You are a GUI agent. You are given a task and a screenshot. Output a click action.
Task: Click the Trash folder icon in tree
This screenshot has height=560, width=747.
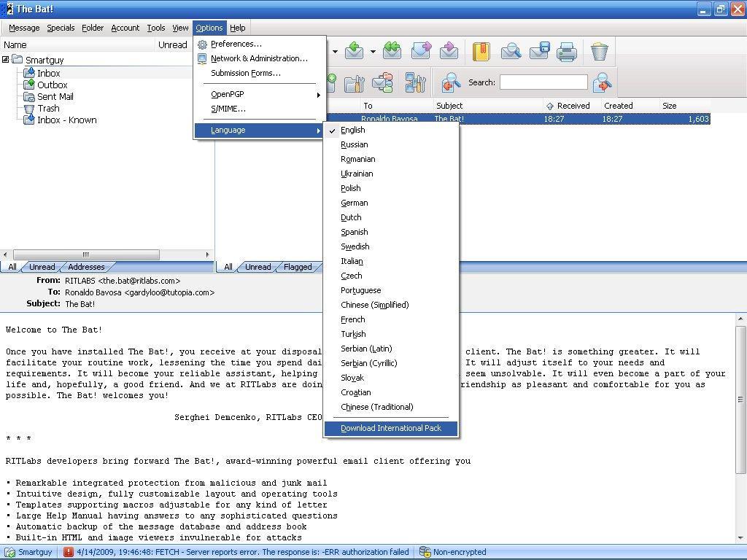[x=29, y=109]
